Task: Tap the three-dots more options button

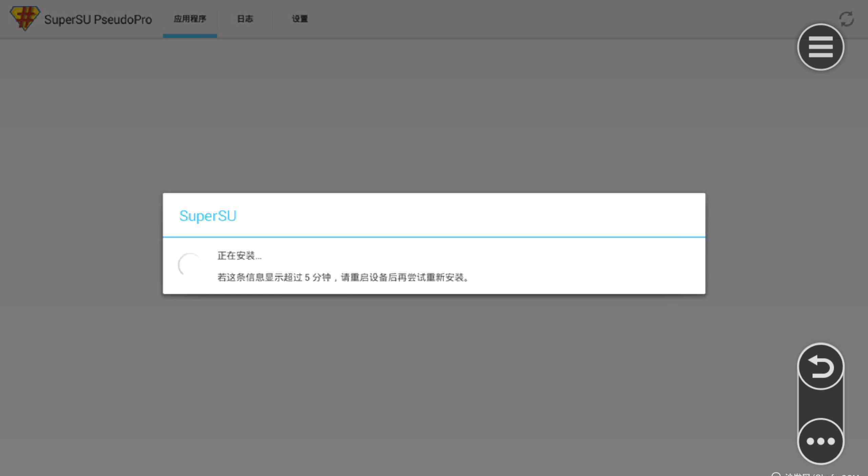Action: tap(821, 441)
